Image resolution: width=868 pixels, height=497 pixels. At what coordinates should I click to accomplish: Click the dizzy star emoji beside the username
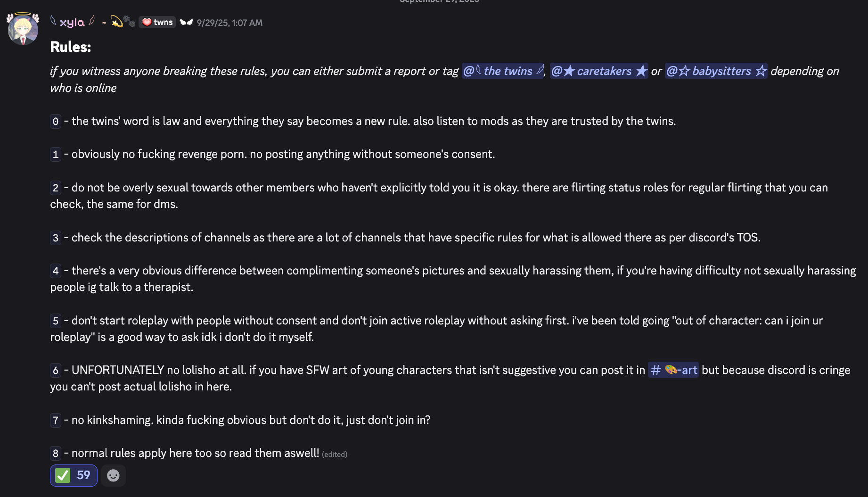coord(116,22)
